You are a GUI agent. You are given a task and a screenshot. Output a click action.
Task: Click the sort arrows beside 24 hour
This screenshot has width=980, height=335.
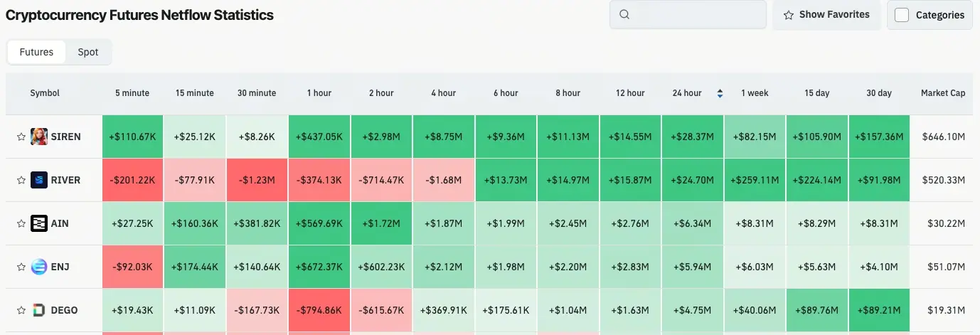720,93
